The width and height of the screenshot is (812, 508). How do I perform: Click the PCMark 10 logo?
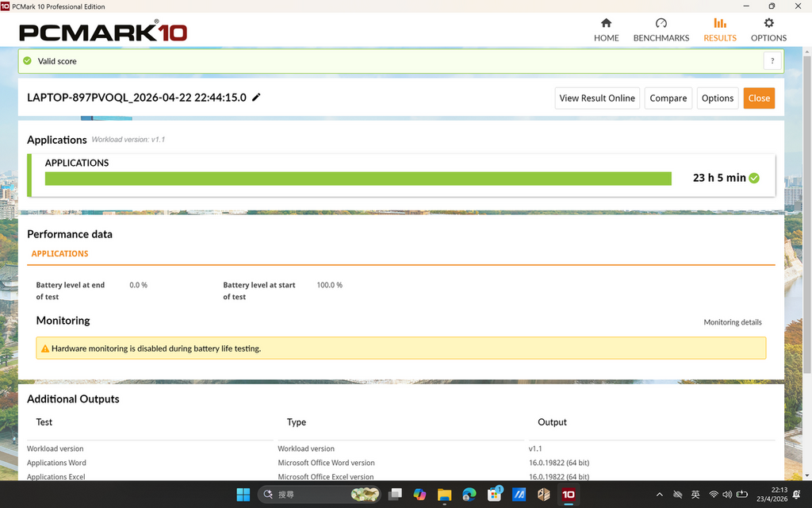tap(103, 32)
